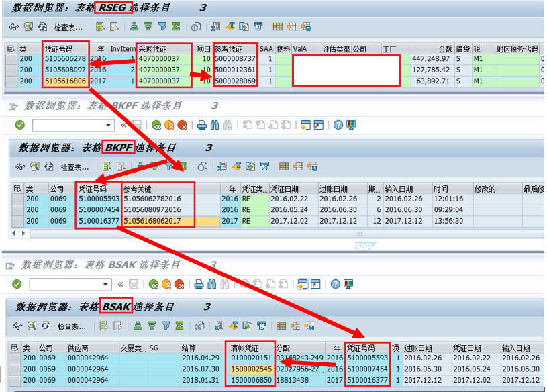Screen dimensions: 547x392
Task: Create new session icon above BKPF table
Action: (x=305, y=125)
